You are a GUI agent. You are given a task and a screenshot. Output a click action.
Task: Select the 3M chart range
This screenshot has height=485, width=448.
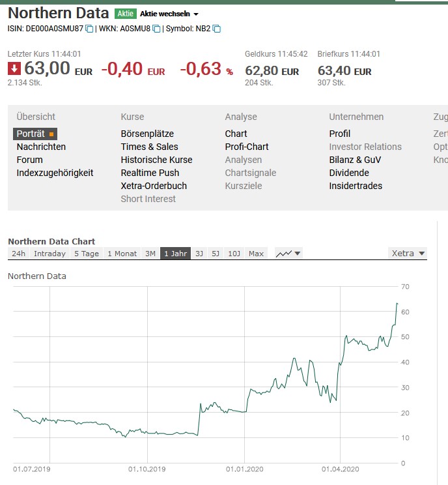[x=150, y=254]
